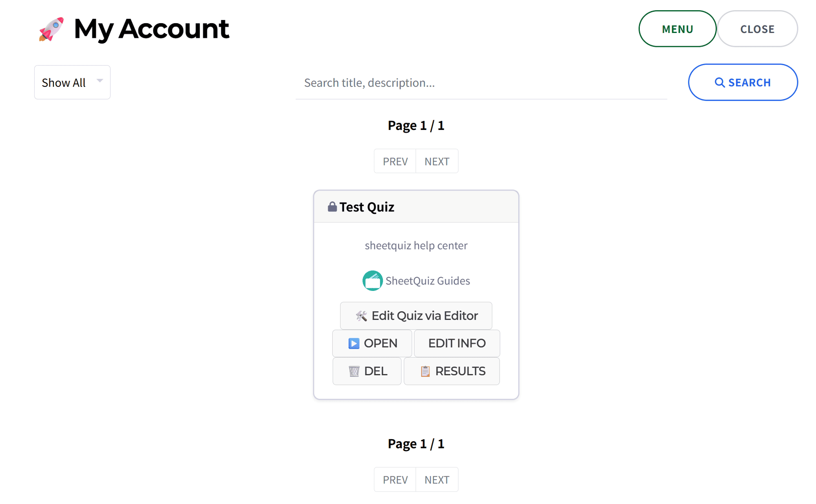
Task: Select the Test Quiz title
Action: (x=367, y=207)
